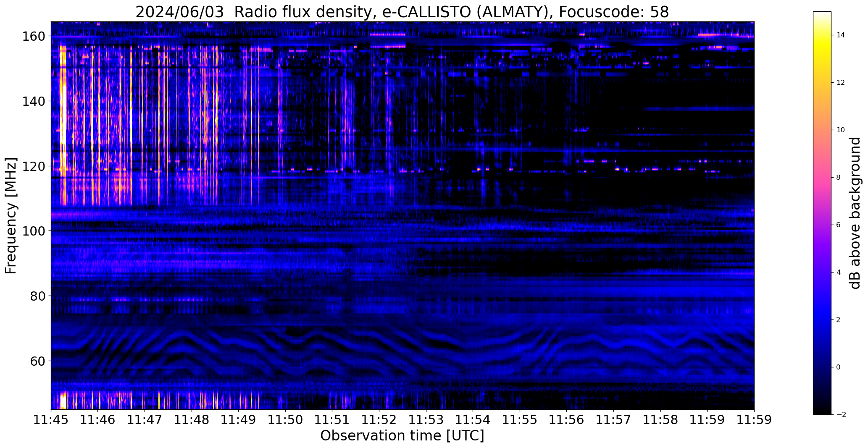Click the colorbar tick value 0
Image resolution: width=868 pixels, height=448 pixels.
click(x=839, y=367)
